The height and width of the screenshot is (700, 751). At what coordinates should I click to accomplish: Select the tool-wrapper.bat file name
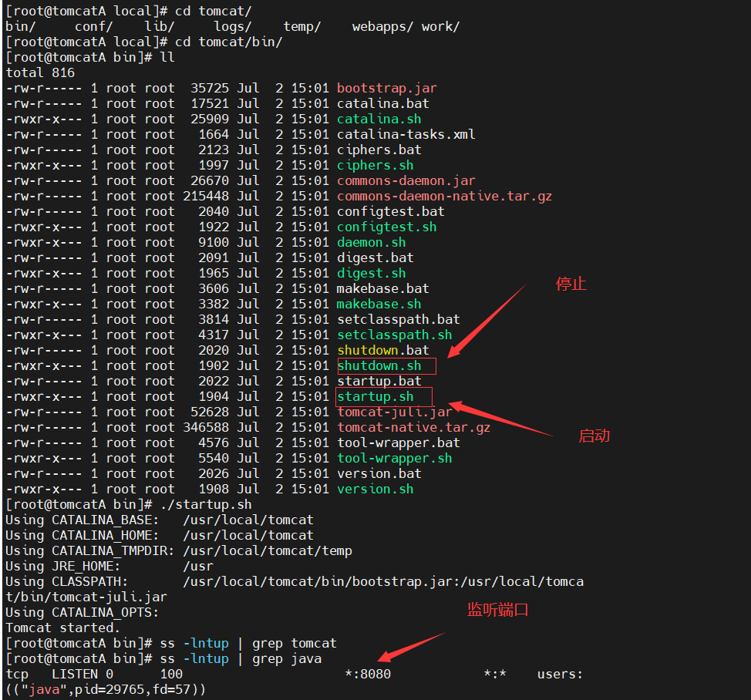[399, 443]
